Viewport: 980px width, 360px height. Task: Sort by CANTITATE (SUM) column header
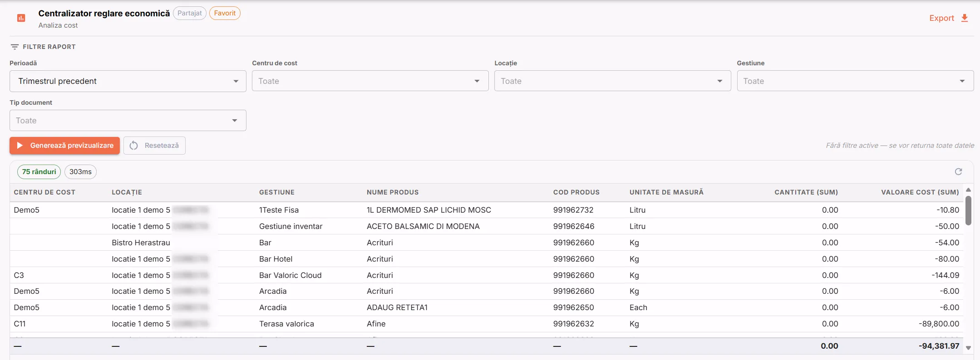(x=806, y=192)
